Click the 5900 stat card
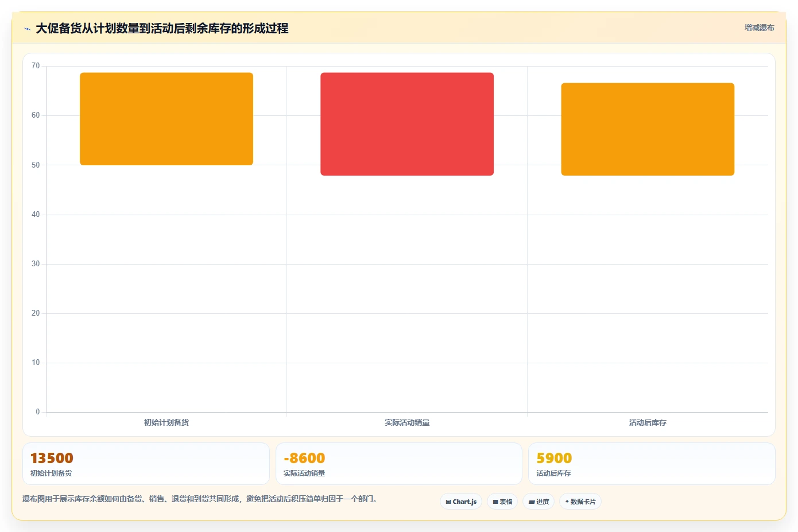 tap(652, 464)
